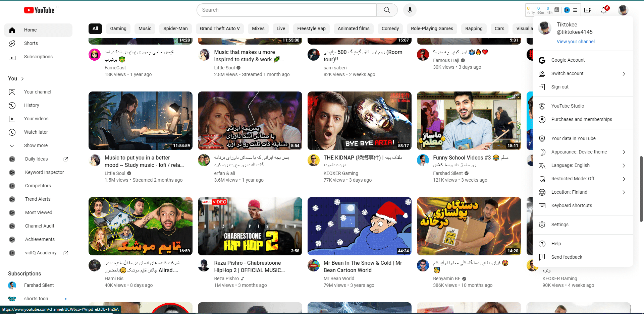Select the Gaming filter chip
644x314 pixels.
[x=118, y=28]
